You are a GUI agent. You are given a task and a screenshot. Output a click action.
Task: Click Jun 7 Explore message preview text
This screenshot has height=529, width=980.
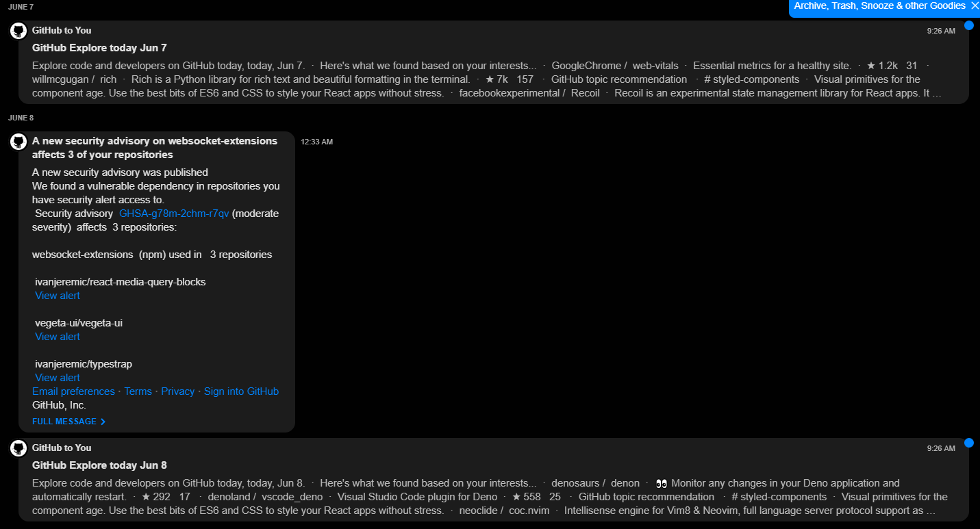click(x=487, y=79)
